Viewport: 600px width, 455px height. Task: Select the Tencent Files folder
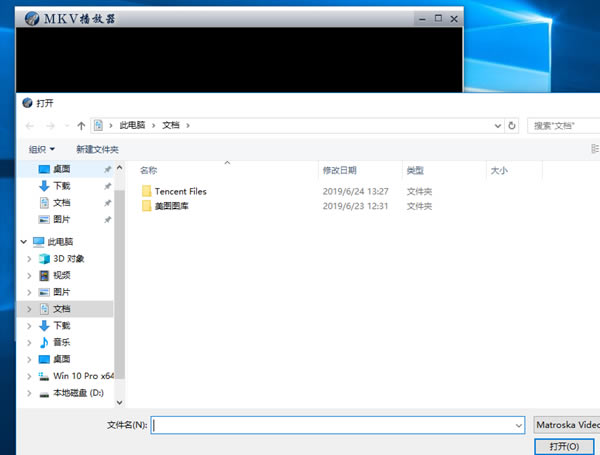(x=181, y=191)
